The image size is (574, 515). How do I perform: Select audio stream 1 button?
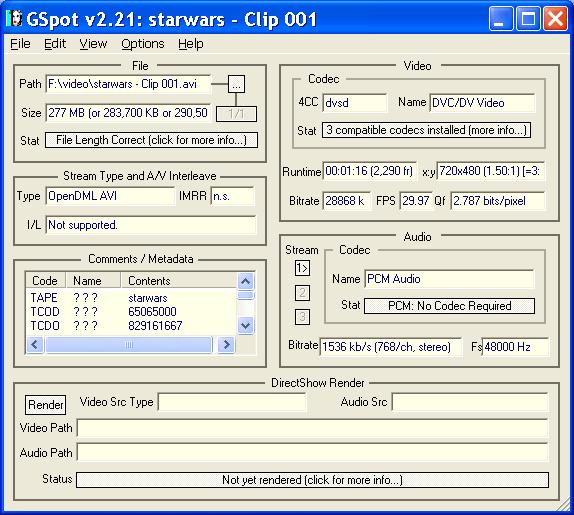302,268
